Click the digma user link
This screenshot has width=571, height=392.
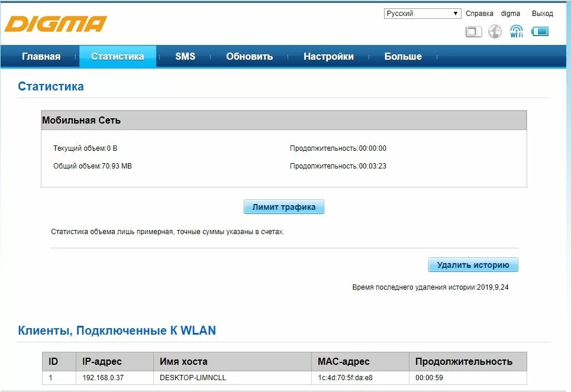[510, 14]
